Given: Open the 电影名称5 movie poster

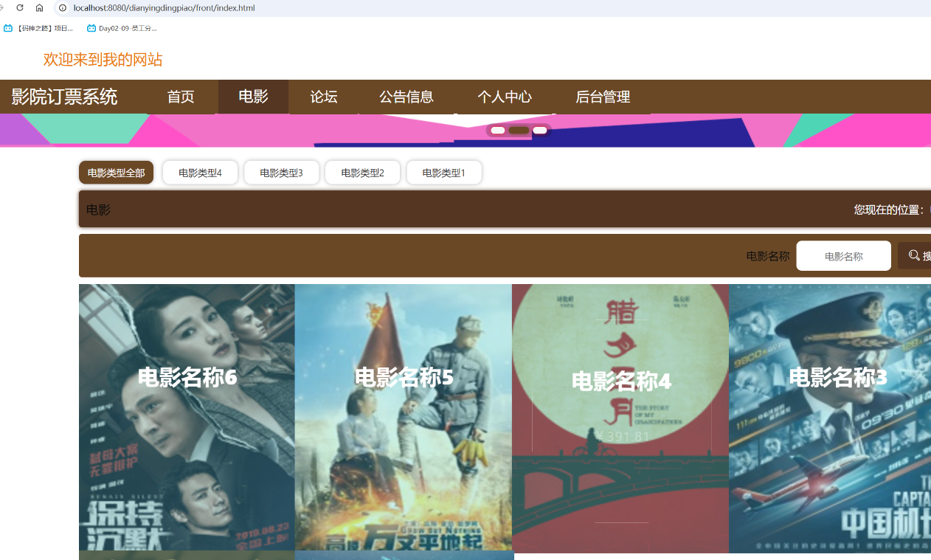Looking at the screenshot, I should point(404,418).
